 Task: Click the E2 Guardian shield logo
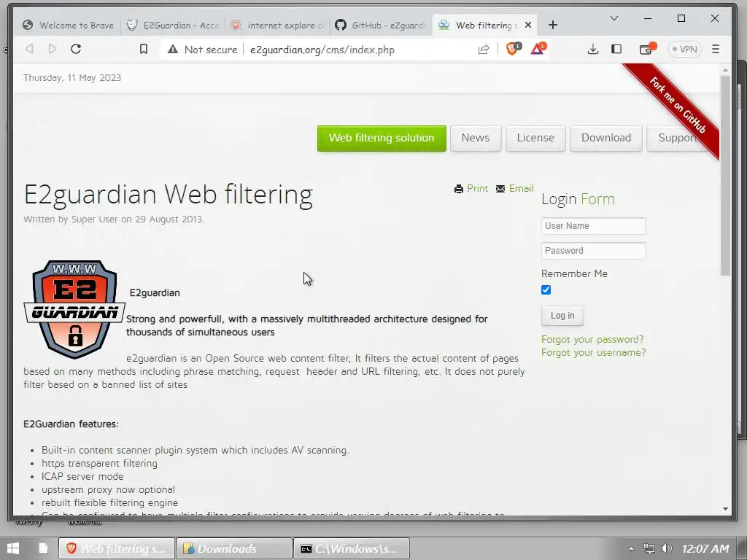74,309
